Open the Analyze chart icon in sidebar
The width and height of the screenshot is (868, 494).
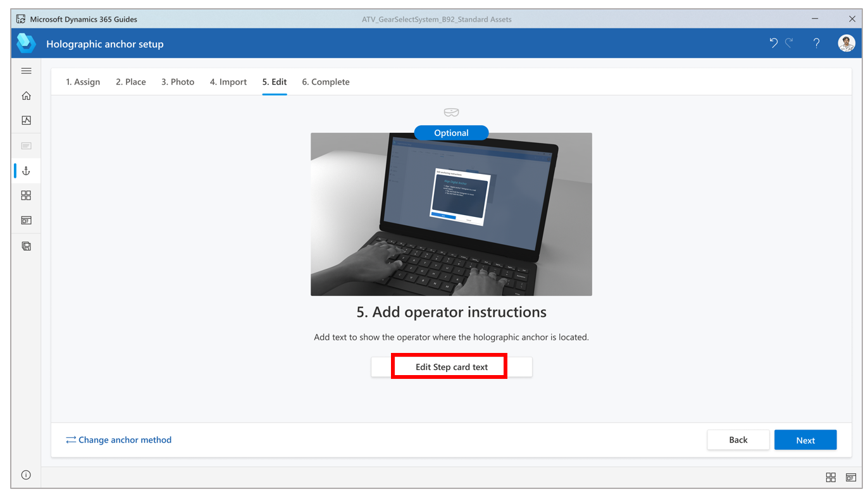tap(26, 120)
